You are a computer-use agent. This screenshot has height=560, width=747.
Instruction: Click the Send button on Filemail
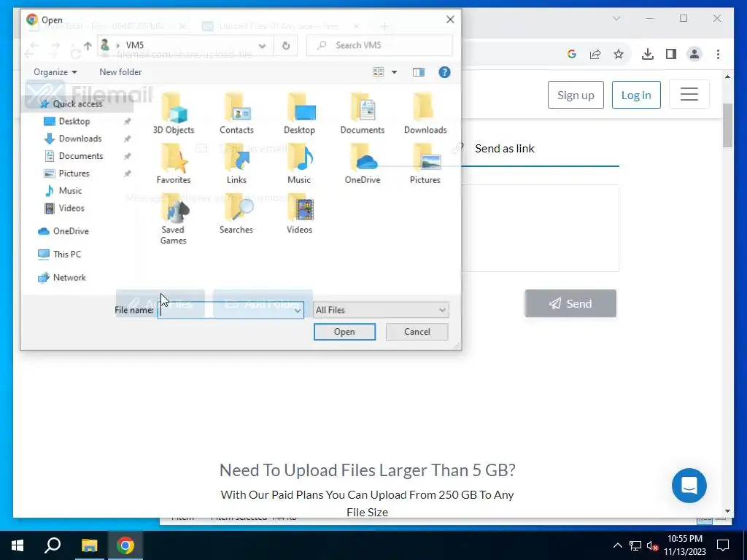pyautogui.click(x=570, y=303)
